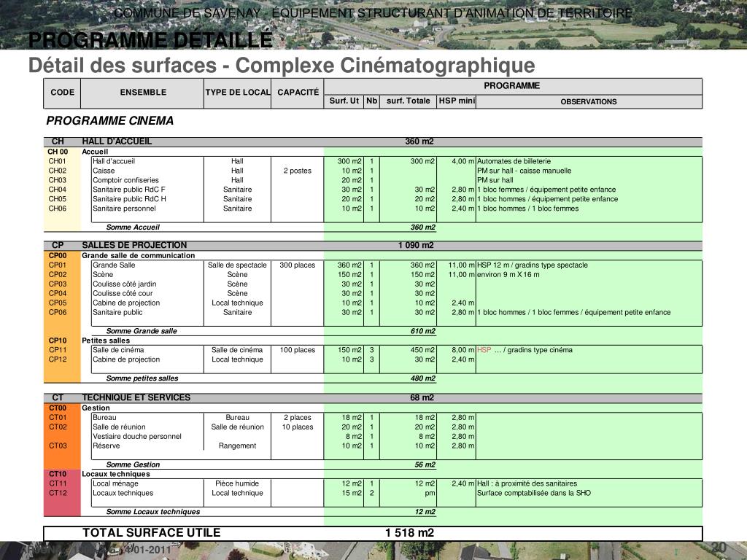Click the 'Somme Accueil' subtotal label

tap(133, 227)
